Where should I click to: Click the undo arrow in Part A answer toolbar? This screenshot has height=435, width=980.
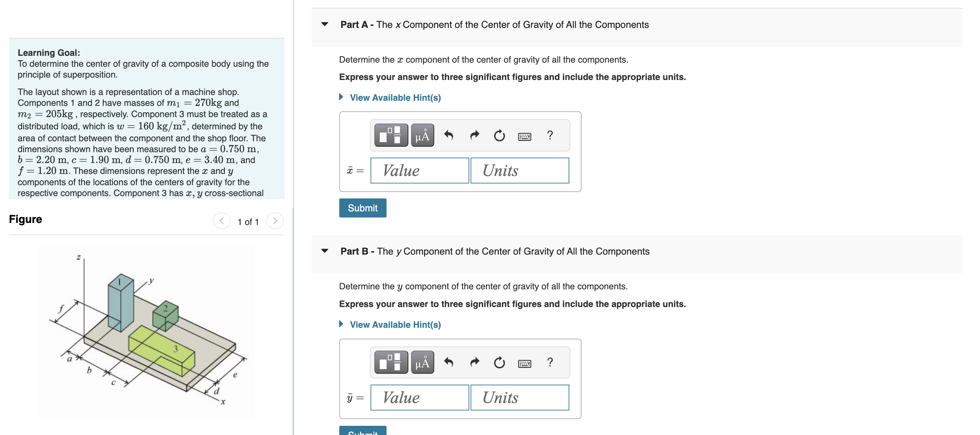coord(449,135)
